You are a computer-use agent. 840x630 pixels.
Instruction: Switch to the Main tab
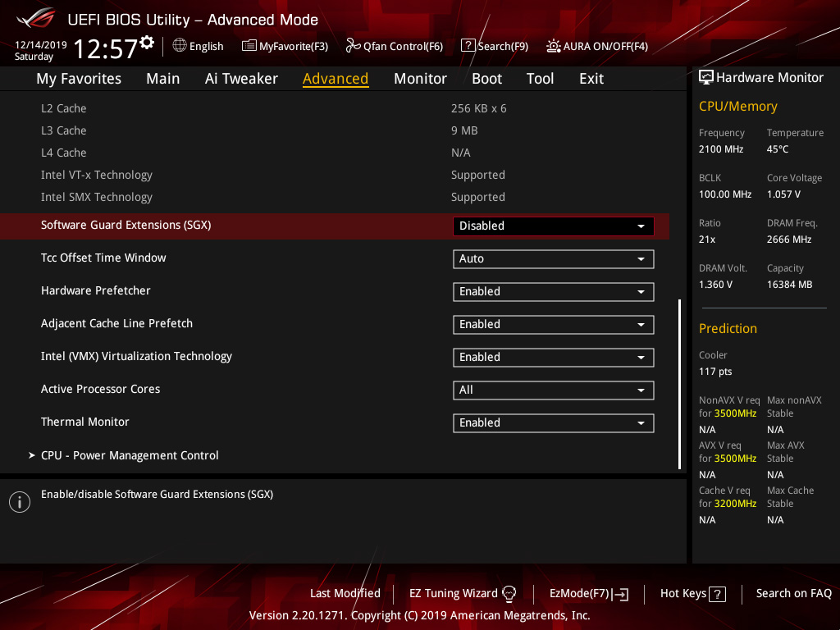click(163, 79)
